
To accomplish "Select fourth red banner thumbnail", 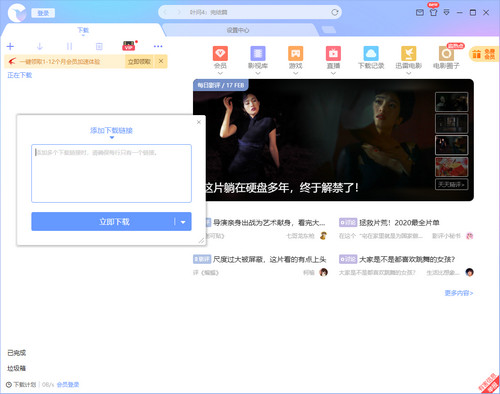I will point(452,167).
